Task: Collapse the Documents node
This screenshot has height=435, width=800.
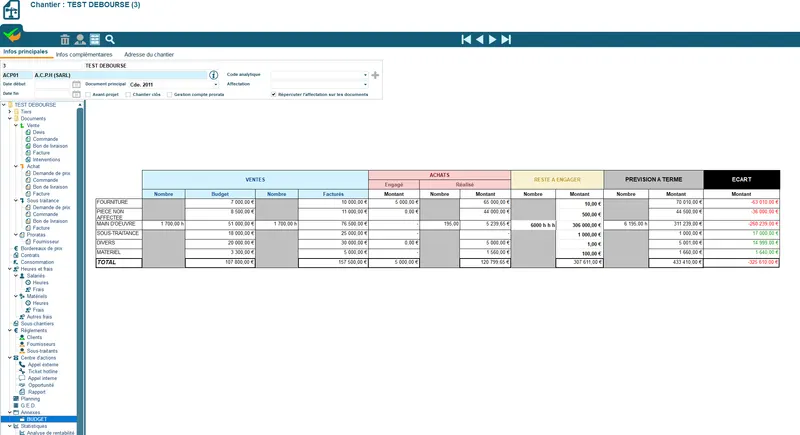Action: coord(10,118)
